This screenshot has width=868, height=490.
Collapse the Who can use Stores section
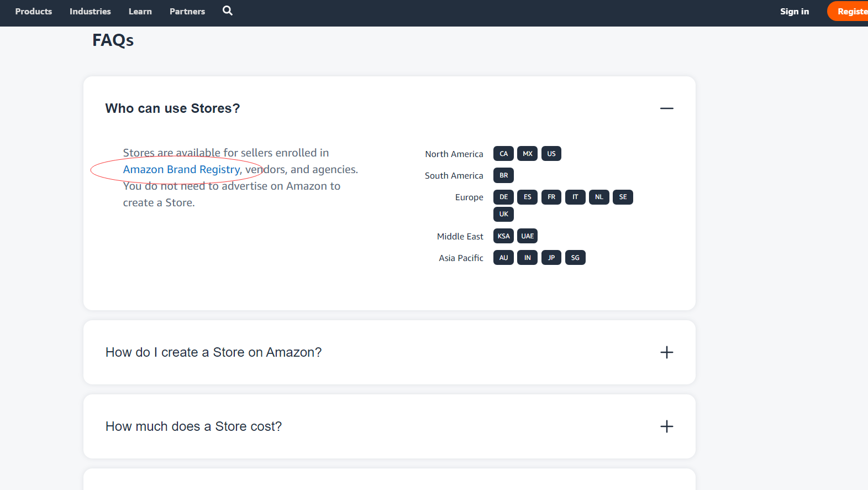point(667,108)
